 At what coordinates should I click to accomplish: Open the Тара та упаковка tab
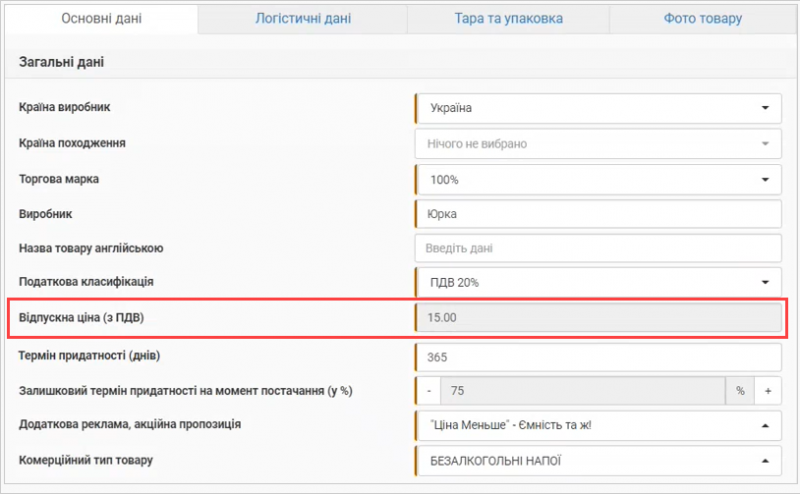click(506, 19)
